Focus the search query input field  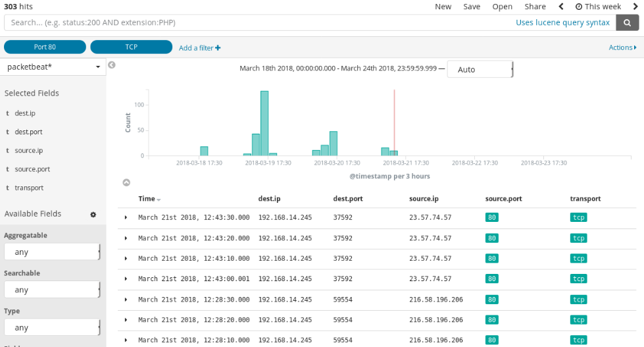257,22
